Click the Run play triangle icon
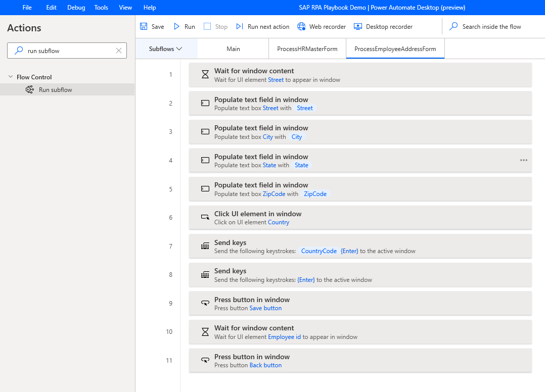 click(176, 26)
